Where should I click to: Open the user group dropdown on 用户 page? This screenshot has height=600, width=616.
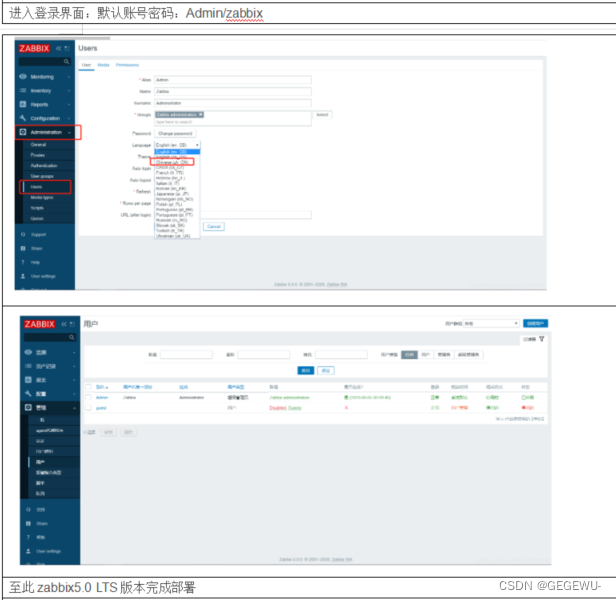491,323
